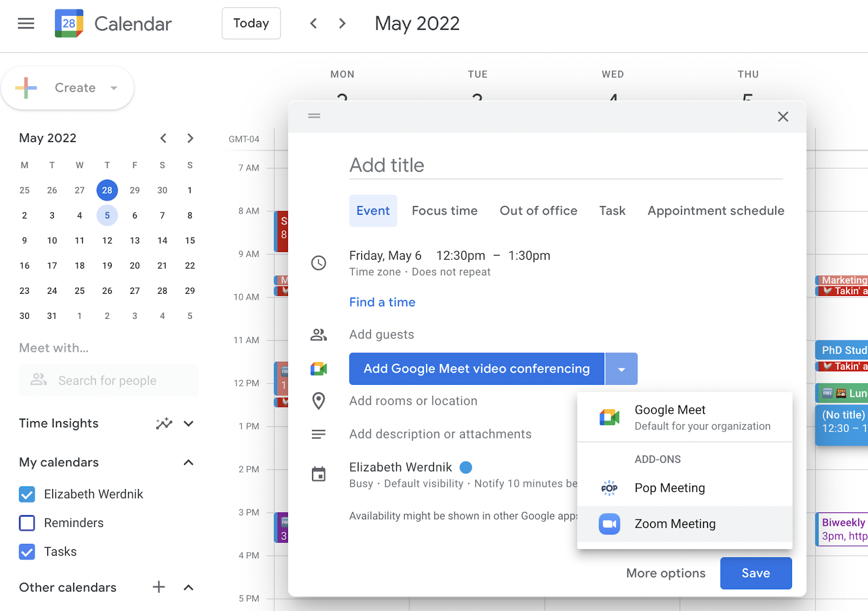Select the Pop Meeting add-on icon
868x611 pixels.
point(609,488)
